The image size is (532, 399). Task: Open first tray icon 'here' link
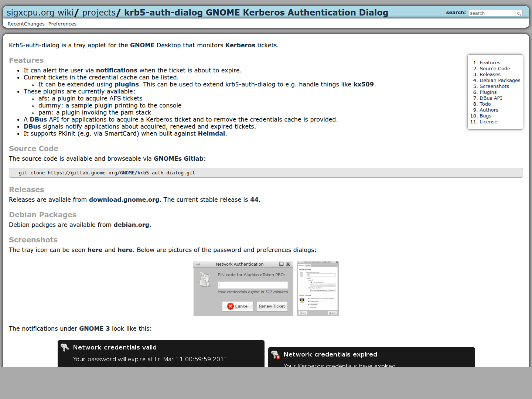95,250
